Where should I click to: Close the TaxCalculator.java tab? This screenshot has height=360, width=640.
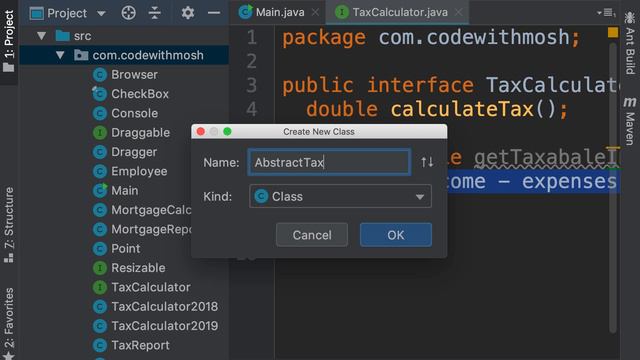[458, 13]
